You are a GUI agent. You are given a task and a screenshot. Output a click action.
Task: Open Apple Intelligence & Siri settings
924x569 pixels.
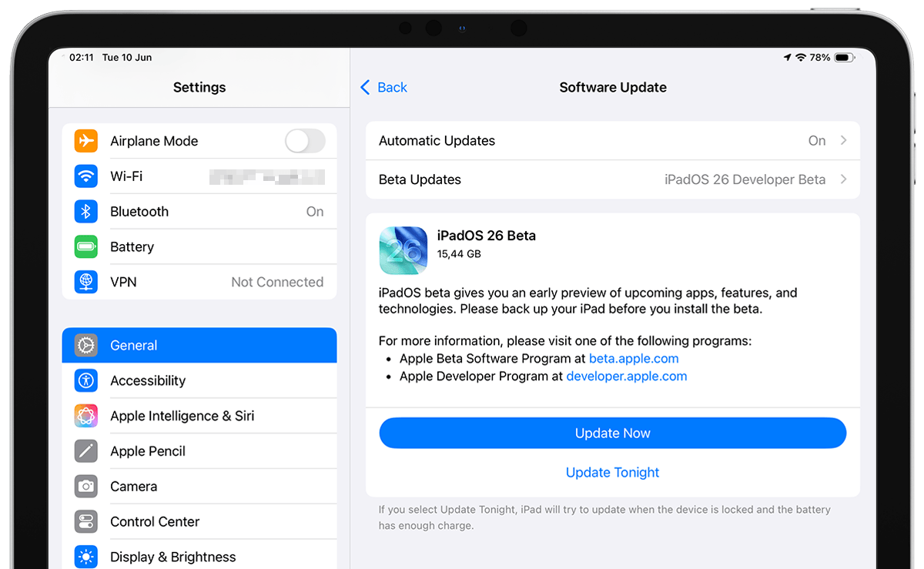tap(199, 416)
